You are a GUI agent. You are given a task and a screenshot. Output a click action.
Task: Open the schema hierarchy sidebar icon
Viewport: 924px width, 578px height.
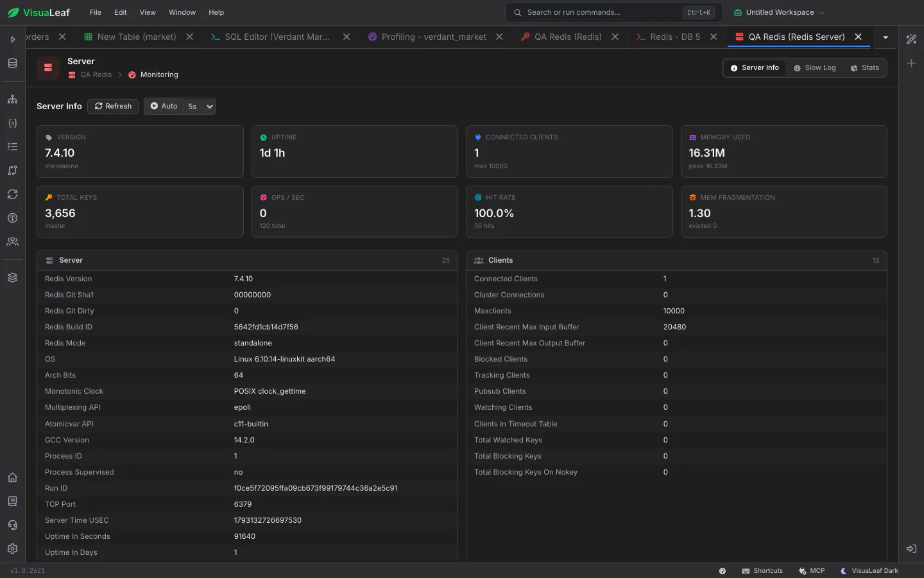(x=12, y=100)
